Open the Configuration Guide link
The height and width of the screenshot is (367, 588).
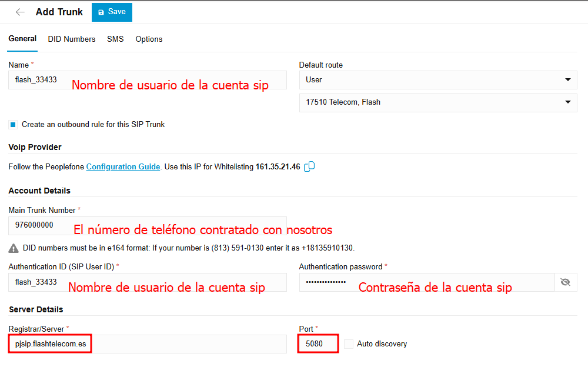[123, 167]
